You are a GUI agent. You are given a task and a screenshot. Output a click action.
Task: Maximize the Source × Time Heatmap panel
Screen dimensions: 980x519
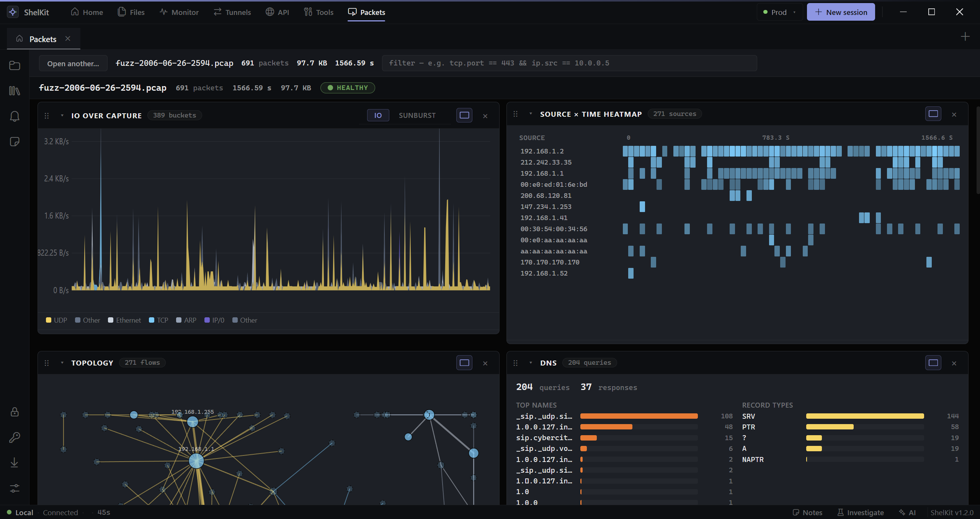pyautogui.click(x=933, y=114)
